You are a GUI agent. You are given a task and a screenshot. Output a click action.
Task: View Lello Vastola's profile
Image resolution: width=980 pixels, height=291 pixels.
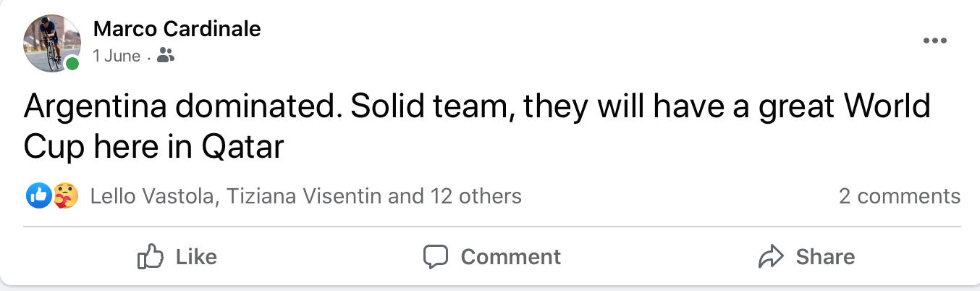(x=153, y=196)
